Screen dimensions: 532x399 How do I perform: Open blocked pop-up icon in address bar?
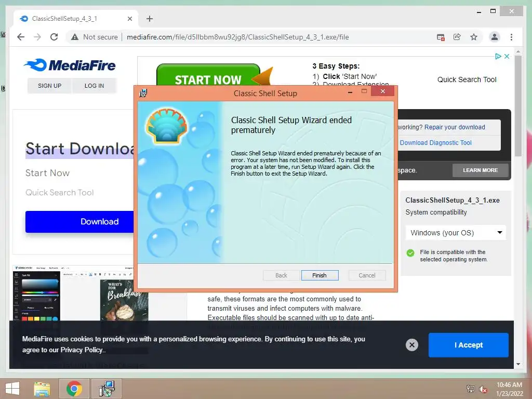[441, 37]
